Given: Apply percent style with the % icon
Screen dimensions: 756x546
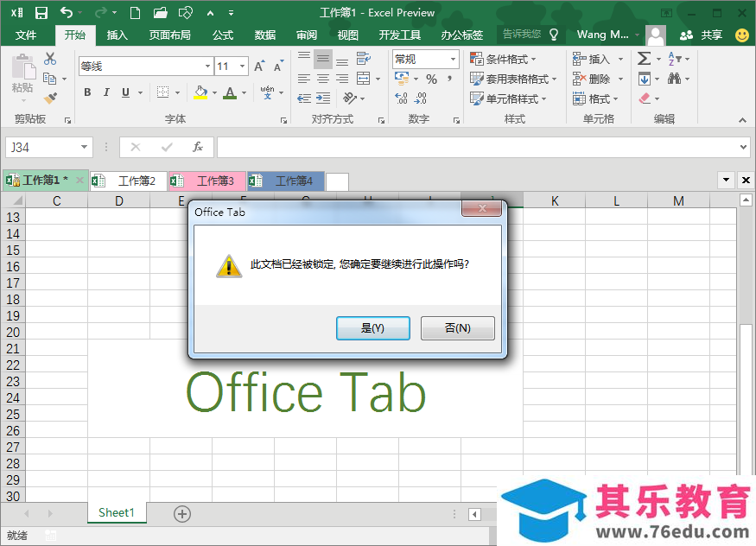Looking at the screenshot, I should tap(431, 79).
